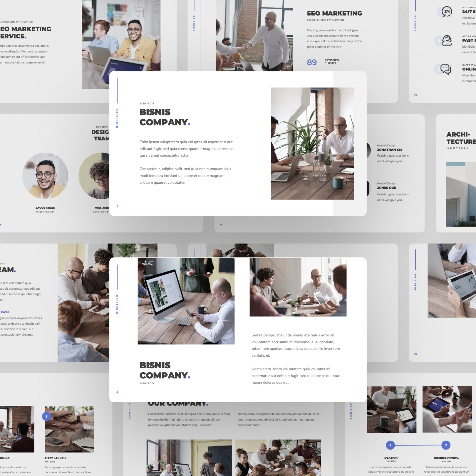The height and width of the screenshot is (476, 476).
Task: Open the SEO MARKETING heading slide
Action: (x=334, y=13)
